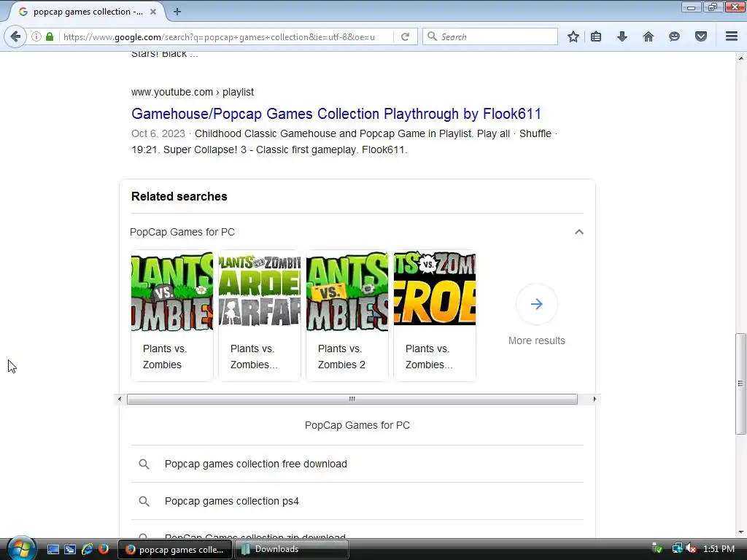Click Show Desktop quick launch icon
The image size is (747, 560).
tap(53, 549)
